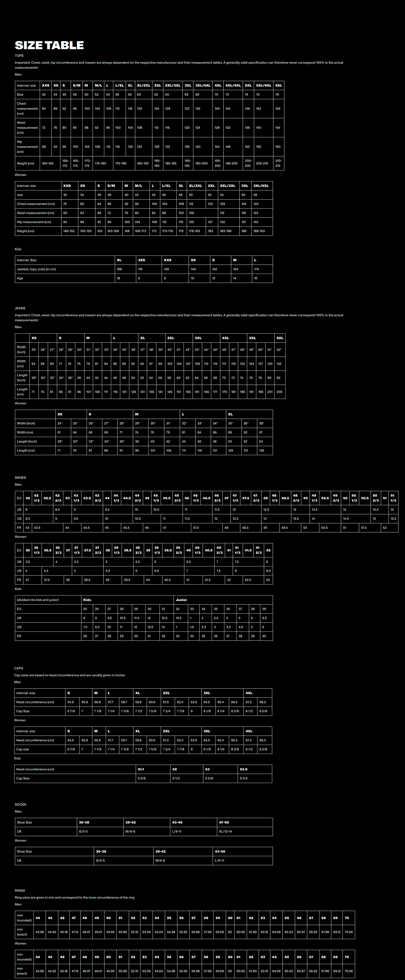Select EU size 41 2/3 in Women shoes
This screenshot has width=405, height=980.
[259, 550]
